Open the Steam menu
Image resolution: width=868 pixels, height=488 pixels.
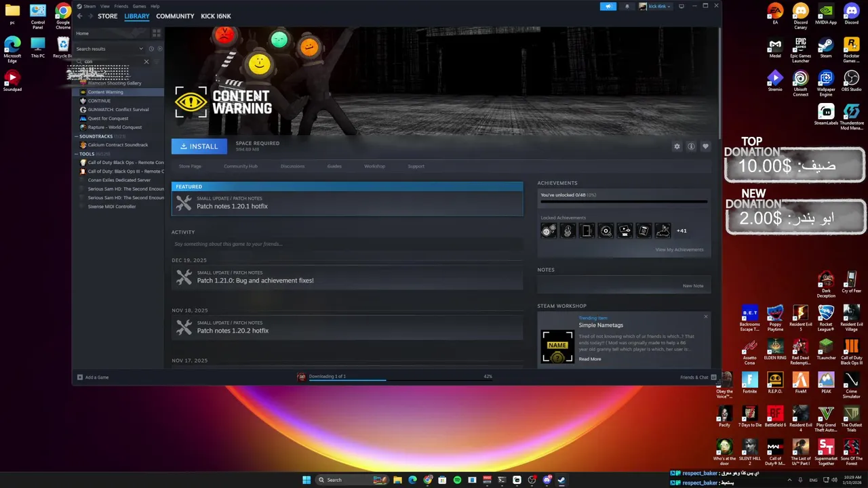point(90,6)
